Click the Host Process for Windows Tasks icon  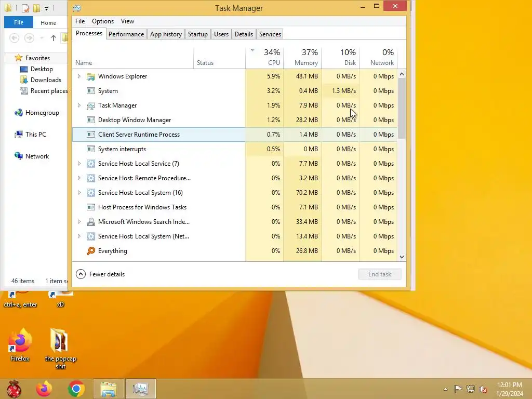(x=90, y=207)
